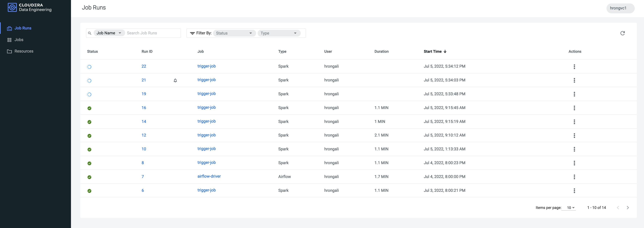Open the Status filter dropdown
Viewport: 644px width, 228px height.
234,33
